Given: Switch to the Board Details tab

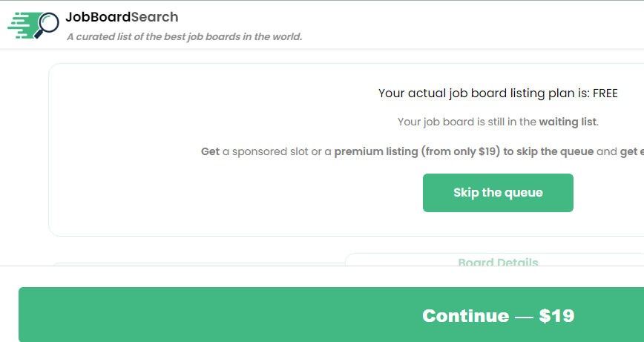Looking at the screenshot, I should [x=498, y=262].
